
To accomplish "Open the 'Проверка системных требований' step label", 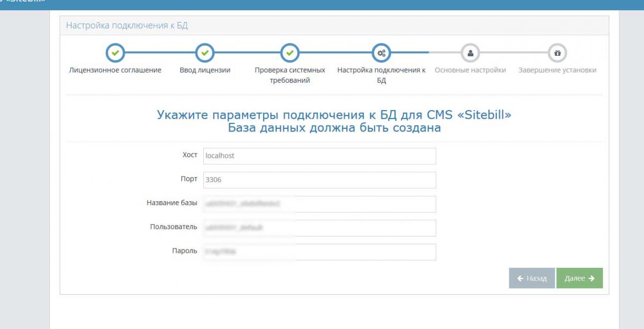I will point(290,75).
